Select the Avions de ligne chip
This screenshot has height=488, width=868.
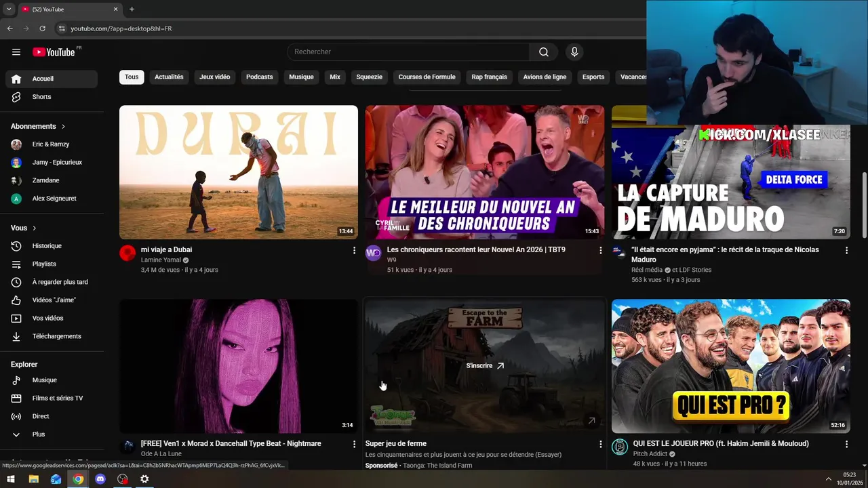coord(545,77)
